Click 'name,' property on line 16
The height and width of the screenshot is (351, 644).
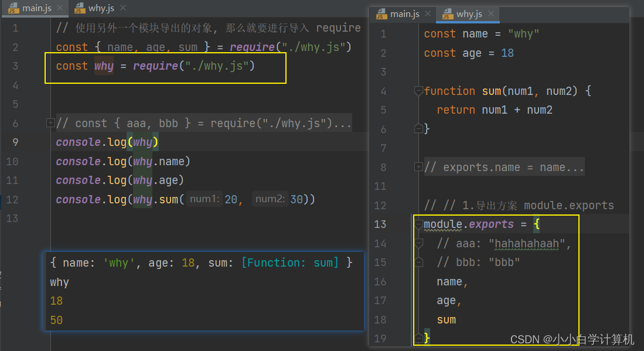452,282
